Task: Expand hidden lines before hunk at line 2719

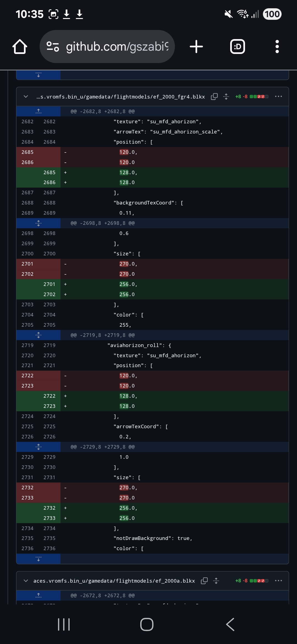Action: point(38,335)
